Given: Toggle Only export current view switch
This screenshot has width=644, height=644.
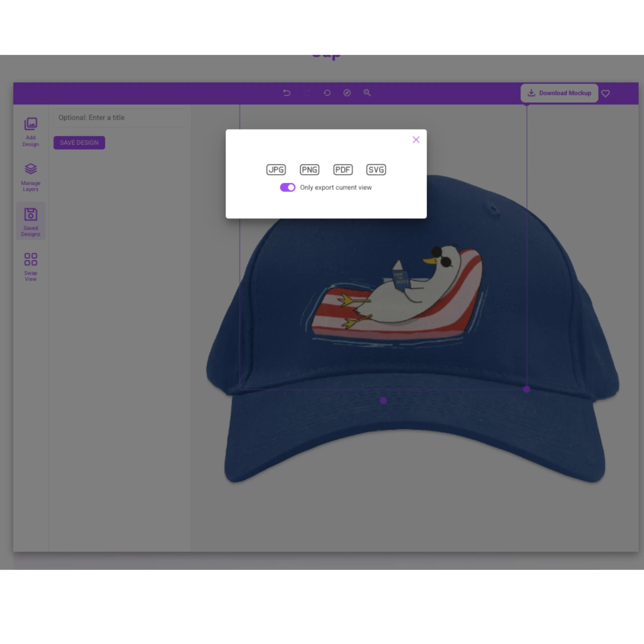Looking at the screenshot, I should 287,187.
